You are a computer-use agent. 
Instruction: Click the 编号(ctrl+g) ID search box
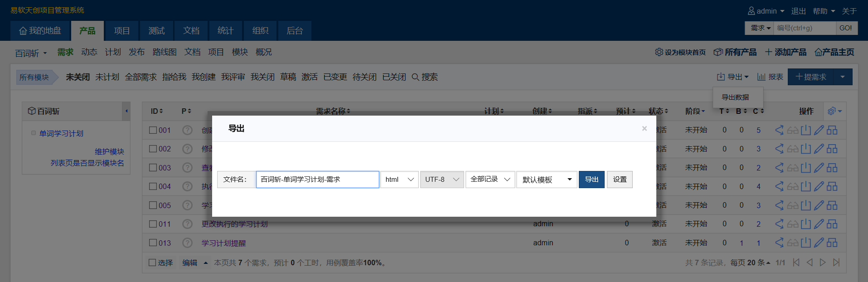point(805,28)
